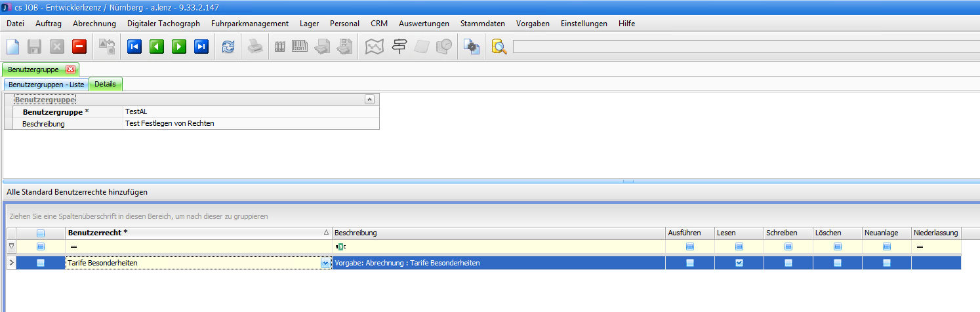Enable Schreiben checkbox for Tarife Besonderheiten
The width and height of the screenshot is (980, 312).
tap(788, 263)
